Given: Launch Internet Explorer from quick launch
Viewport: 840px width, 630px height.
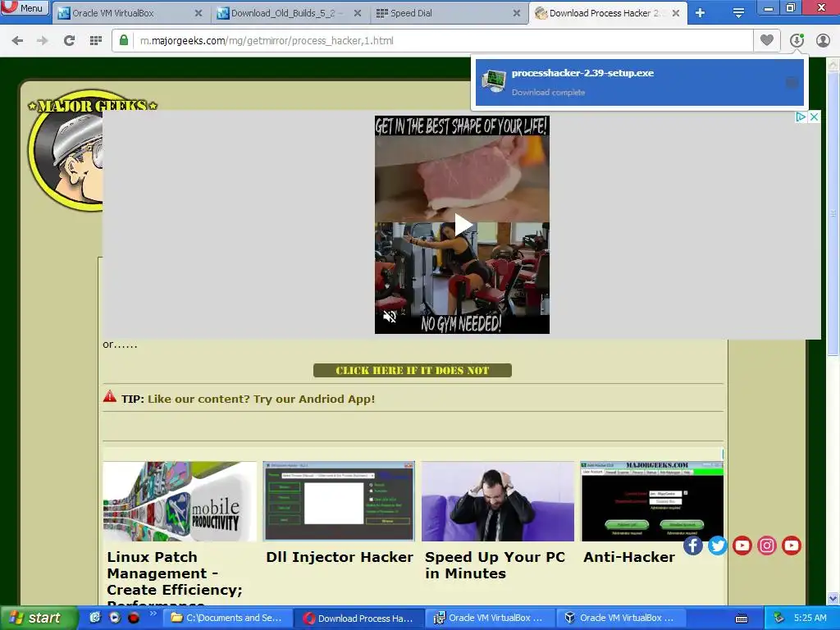Looking at the screenshot, I should (95, 618).
